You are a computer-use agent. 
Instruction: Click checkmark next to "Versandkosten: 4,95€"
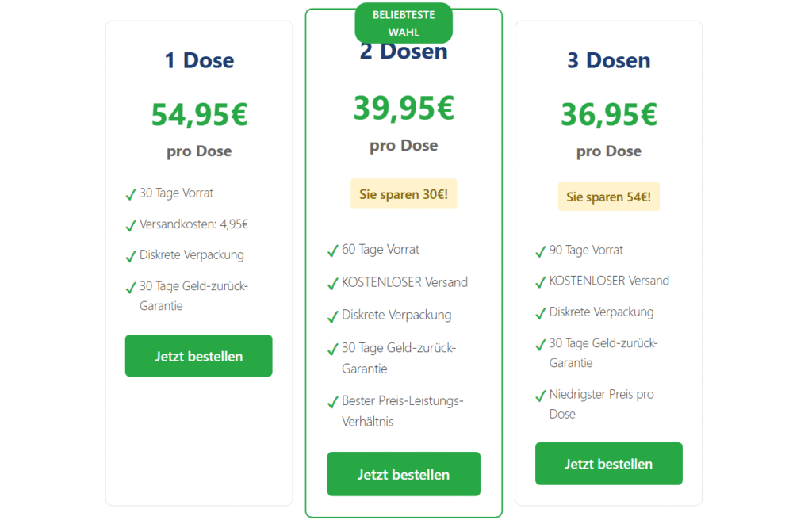click(131, 226)
